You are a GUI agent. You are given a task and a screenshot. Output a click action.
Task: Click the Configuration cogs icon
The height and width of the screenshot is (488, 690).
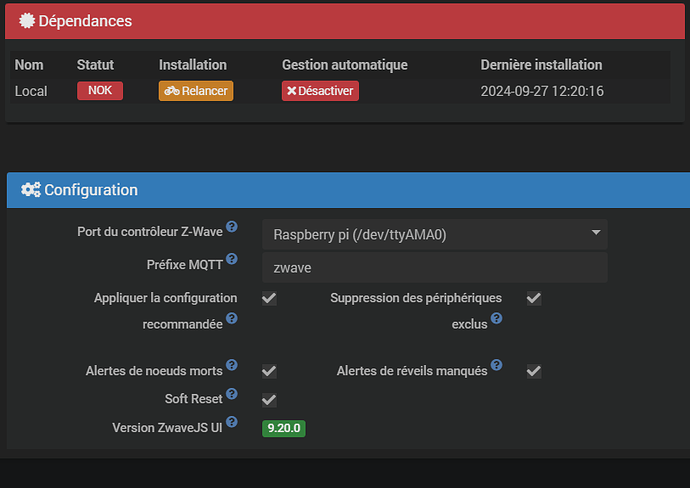pyautogui.click(x=31, y=190)
